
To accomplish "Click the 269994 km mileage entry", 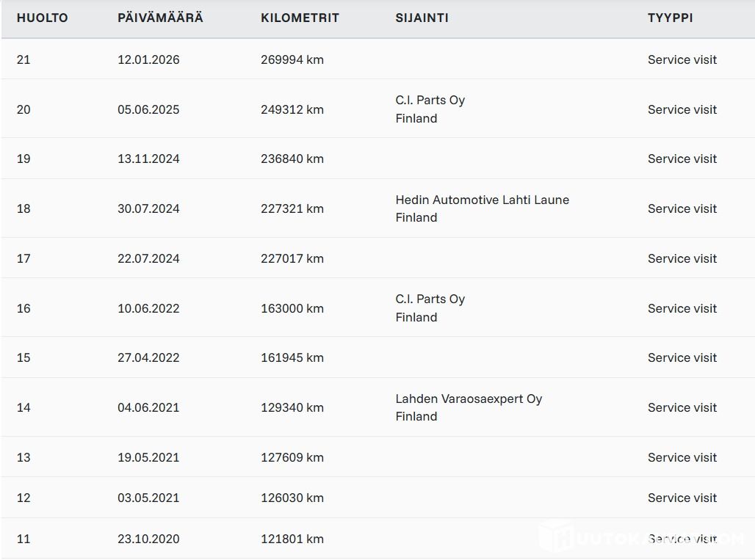I will [292, 59].
